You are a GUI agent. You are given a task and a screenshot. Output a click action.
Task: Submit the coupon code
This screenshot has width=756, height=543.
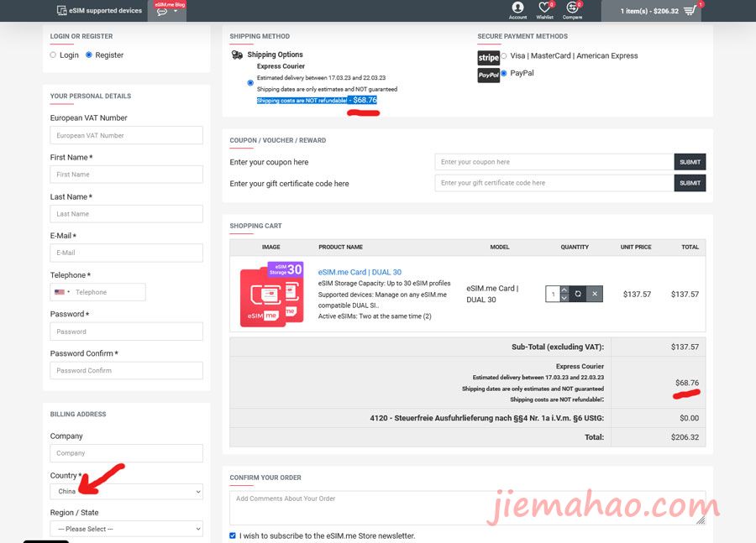pos(690,162)
